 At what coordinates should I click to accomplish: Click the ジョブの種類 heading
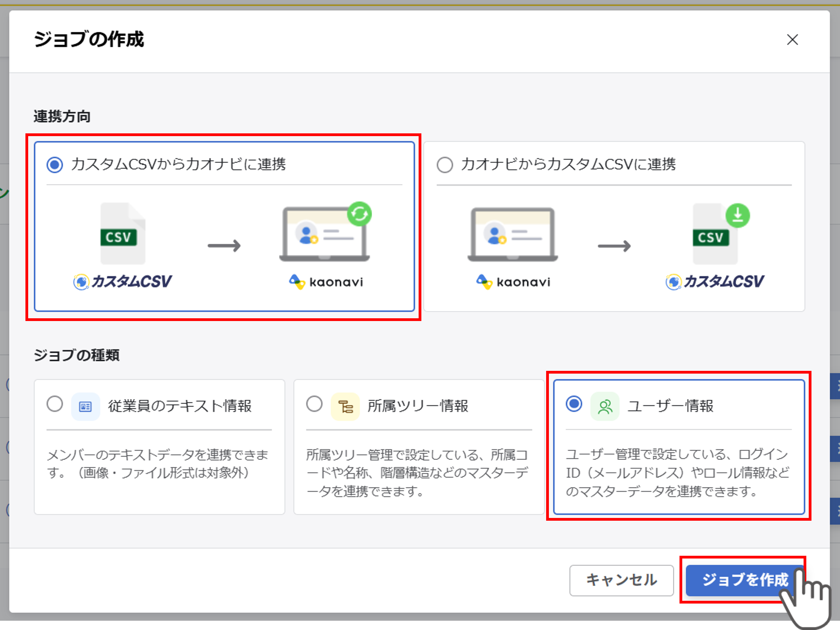[x=76, y=355]
